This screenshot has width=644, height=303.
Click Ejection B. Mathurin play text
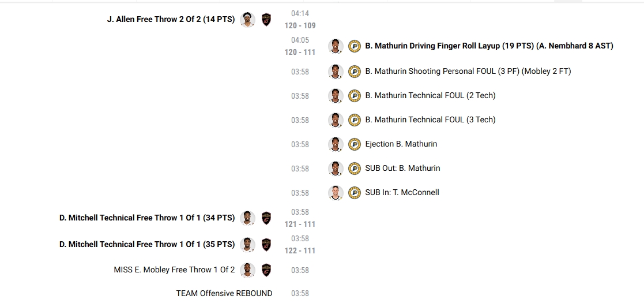[401, 144]
